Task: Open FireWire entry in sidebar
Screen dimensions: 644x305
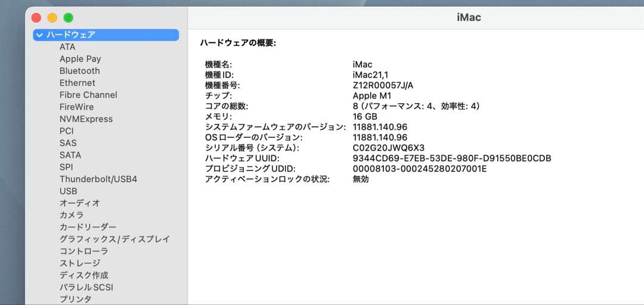Action: pos(76,107)
